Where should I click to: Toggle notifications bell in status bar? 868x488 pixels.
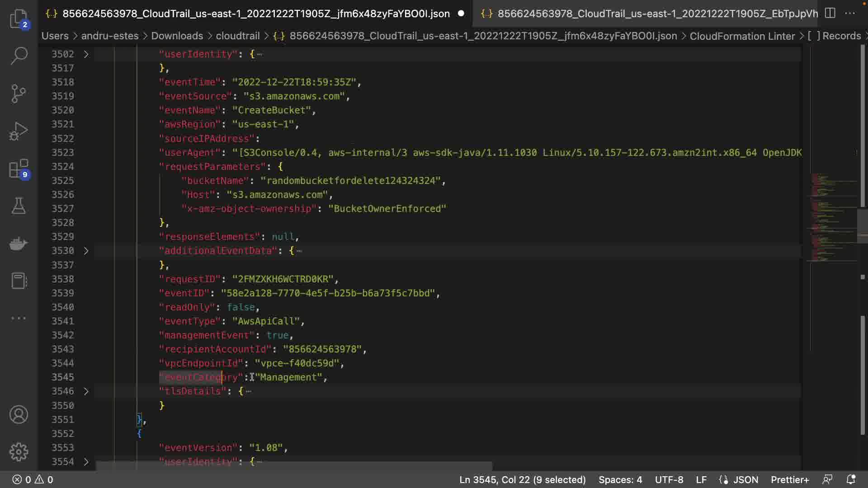(x=851, y=479)
